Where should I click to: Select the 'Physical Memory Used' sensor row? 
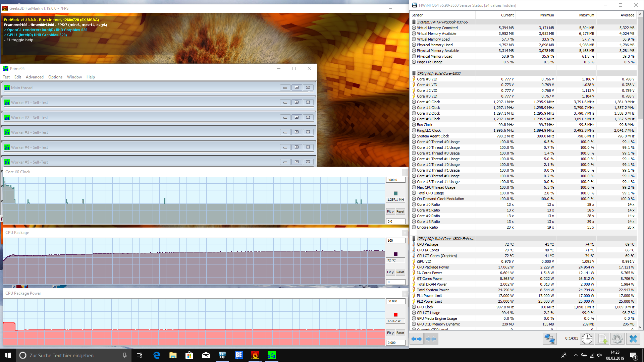pyautogui.click(x=524, y=45)
